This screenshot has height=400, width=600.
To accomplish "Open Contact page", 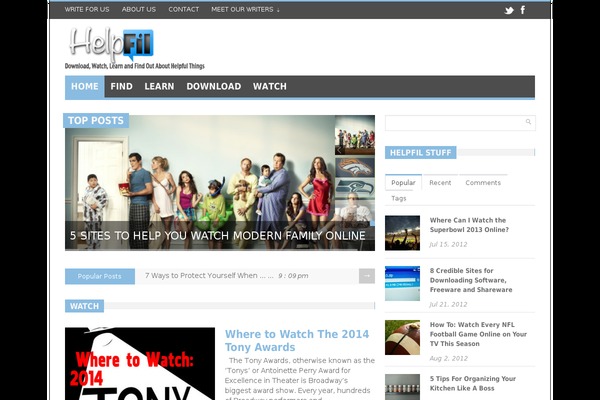I will [x=184, y=9].
